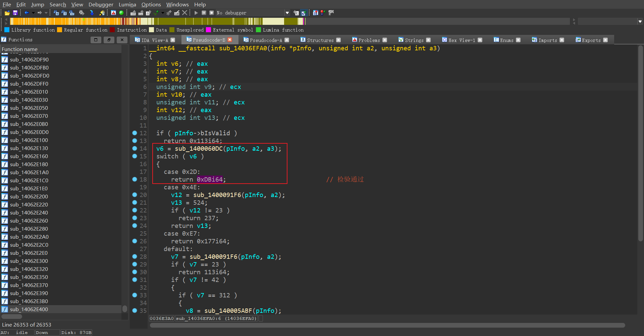
Task: Click the blue down-arrow jump icon
Action: point(92,13)
